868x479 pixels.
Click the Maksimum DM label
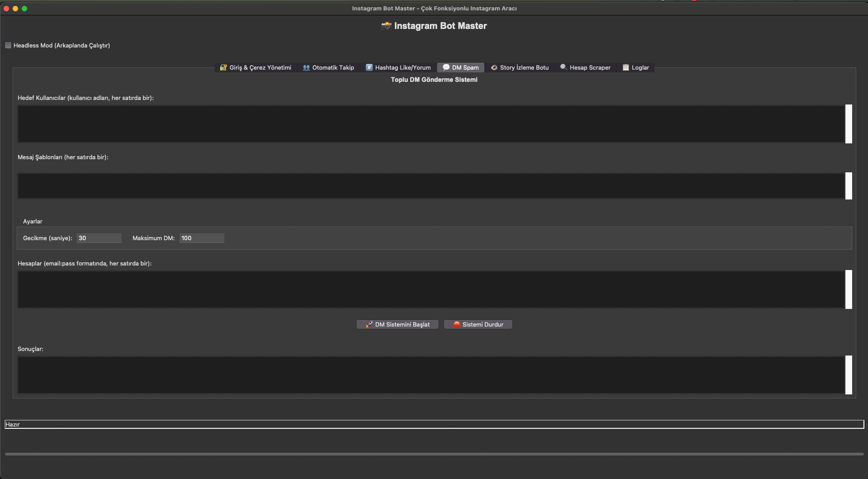153,238
